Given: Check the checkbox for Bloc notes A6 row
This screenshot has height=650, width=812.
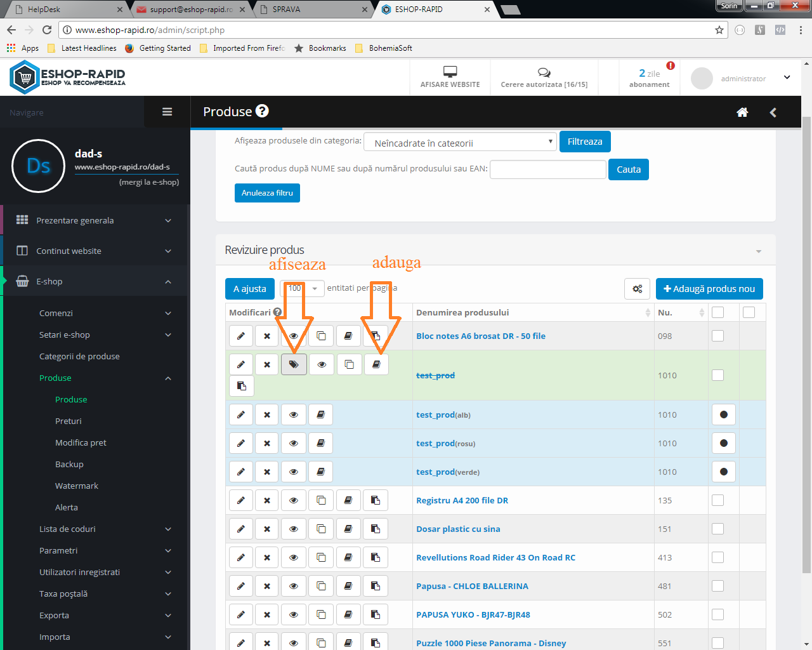Looking at the screenshot, I should click(x=717, y=336).
